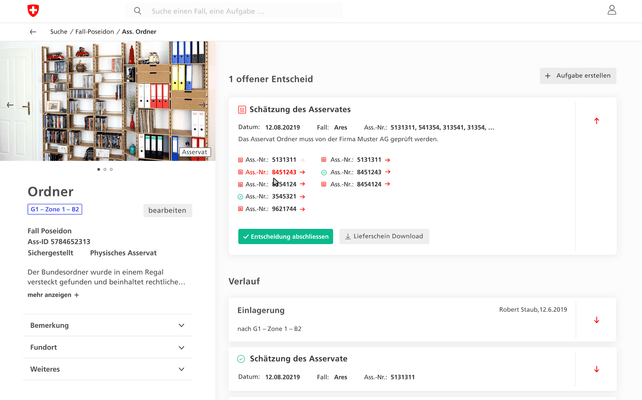
Task: Click red icon beside Schätzung des Asservates heading
Action: click(242, 110)
